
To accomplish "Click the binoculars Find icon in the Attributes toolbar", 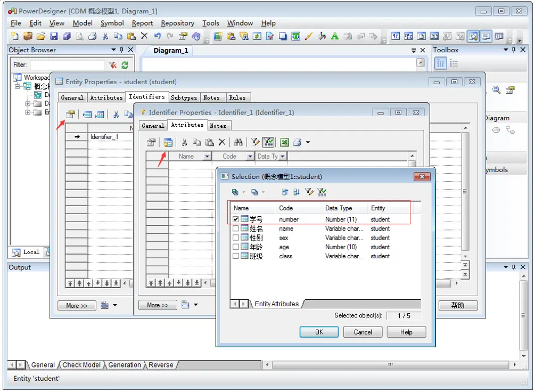I will click(238, 142).
